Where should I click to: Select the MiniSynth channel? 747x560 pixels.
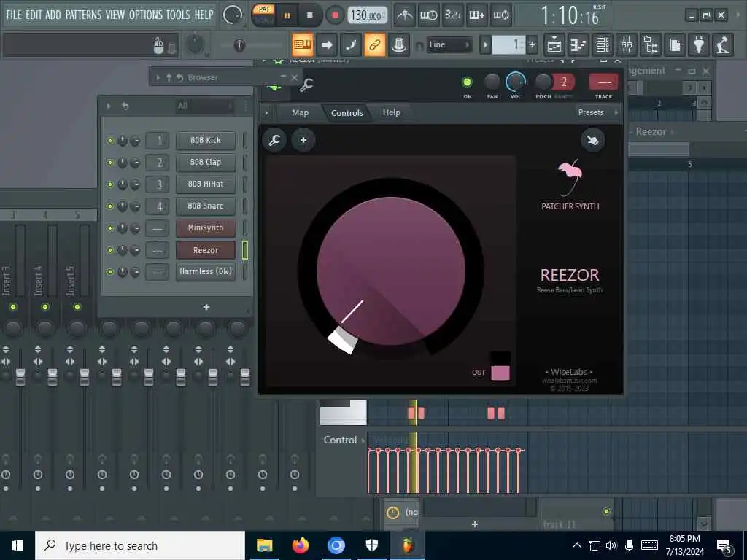[x=206, y=228]
